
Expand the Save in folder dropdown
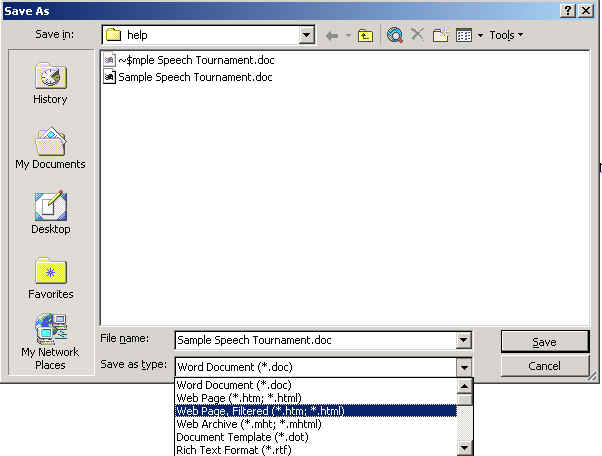307,35
